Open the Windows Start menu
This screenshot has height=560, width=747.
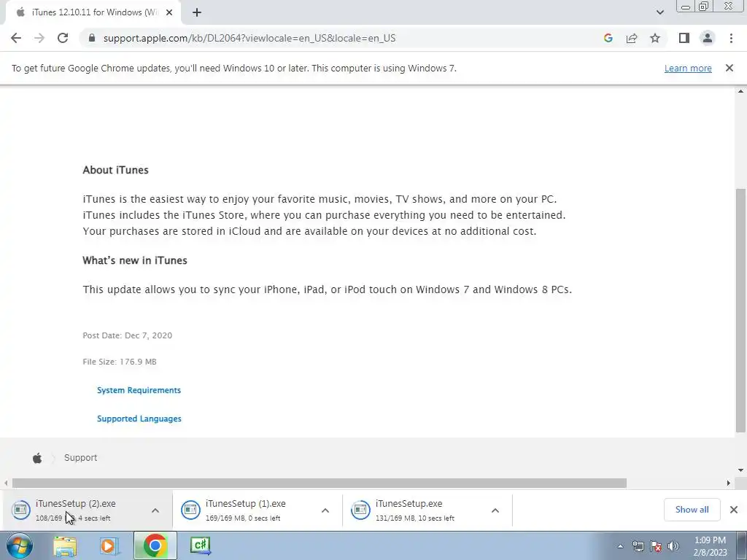pos(19,545)
